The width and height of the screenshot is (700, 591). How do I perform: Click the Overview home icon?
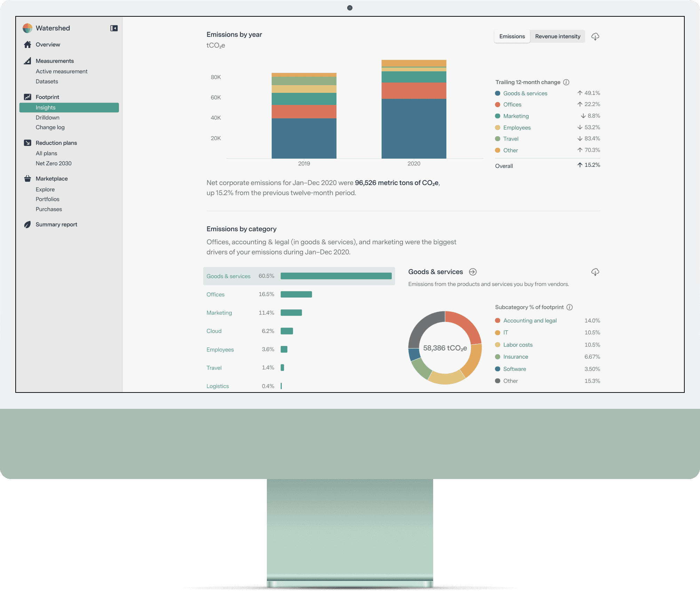[x=27, y=44]
